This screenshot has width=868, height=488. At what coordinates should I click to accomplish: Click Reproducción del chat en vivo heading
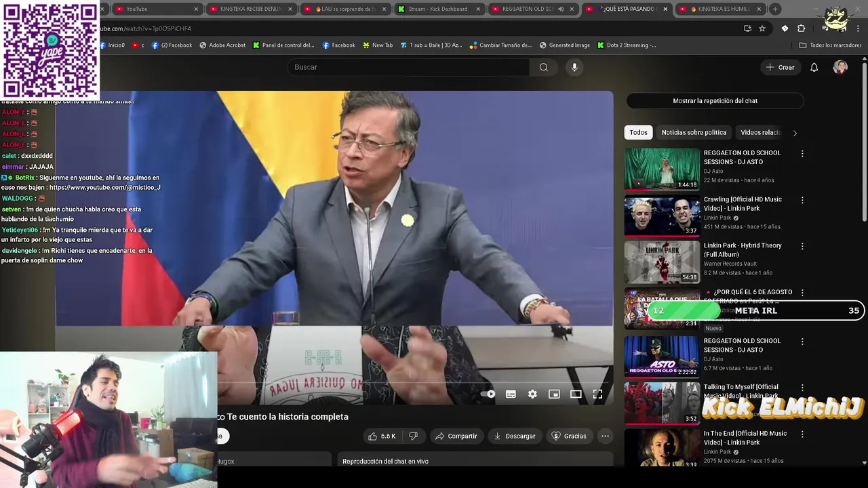pyautogui.click(x=385, y=462)
